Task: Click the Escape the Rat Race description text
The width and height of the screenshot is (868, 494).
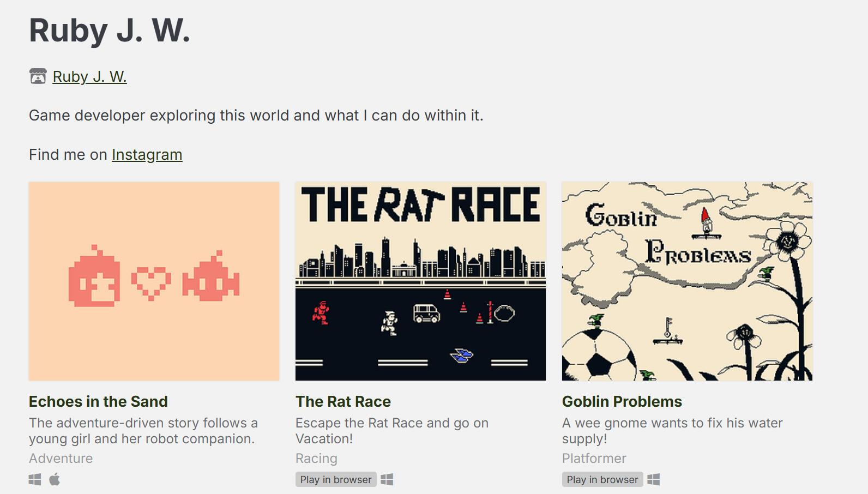Action: 392,431
